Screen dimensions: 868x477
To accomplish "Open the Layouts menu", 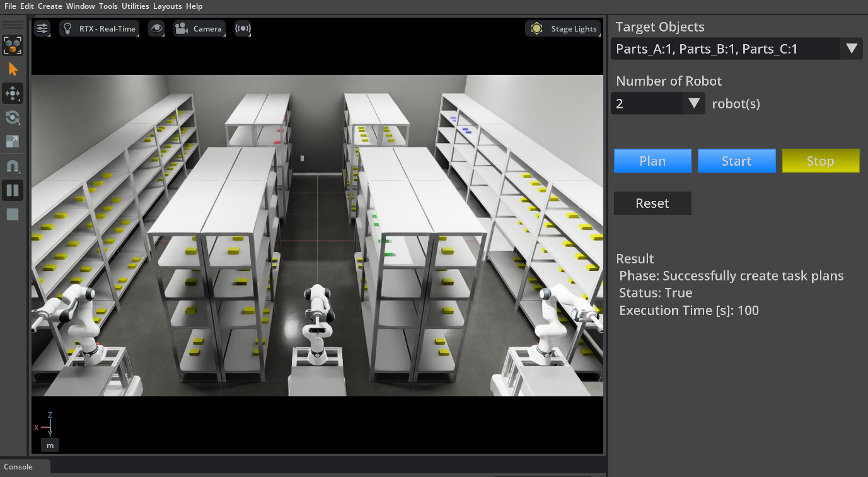I will pyautogui.click(x=167, y=6).
